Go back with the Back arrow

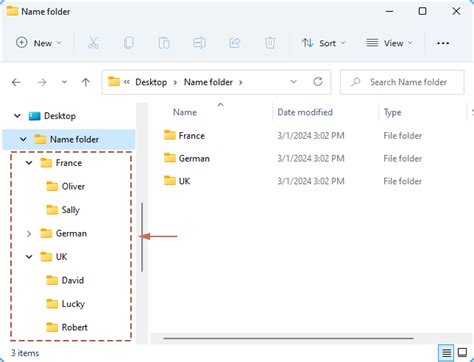click(16, 82)
